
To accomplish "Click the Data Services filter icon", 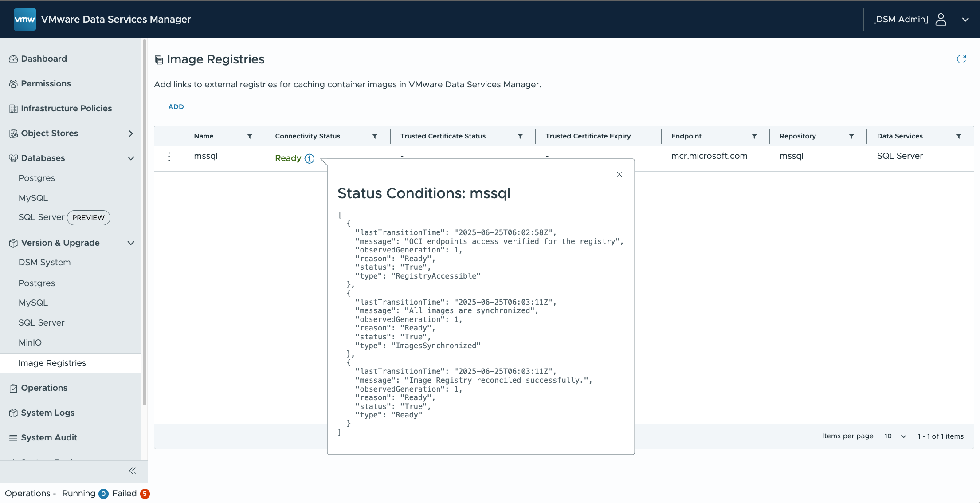I will (x=958, y=136).
